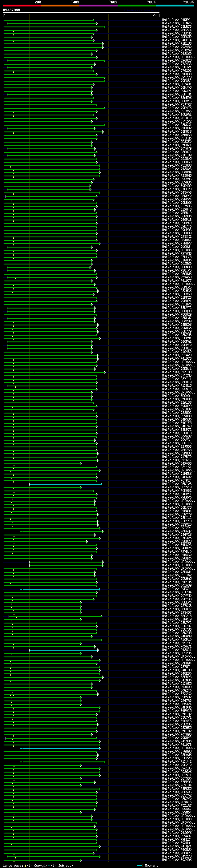Select hit label UniRef100_A8NCK1
The height and width of the screenshot is (868, 197).
pyautogui.click(x=177, y=125)
